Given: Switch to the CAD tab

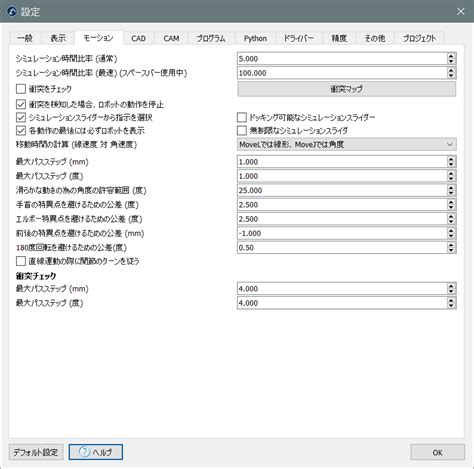Looking at the screenshot, I should [x=138, y=38].
